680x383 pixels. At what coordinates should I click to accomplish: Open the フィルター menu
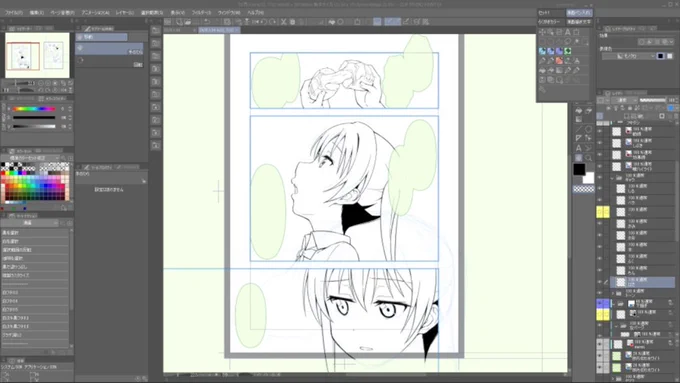(201, 13)
